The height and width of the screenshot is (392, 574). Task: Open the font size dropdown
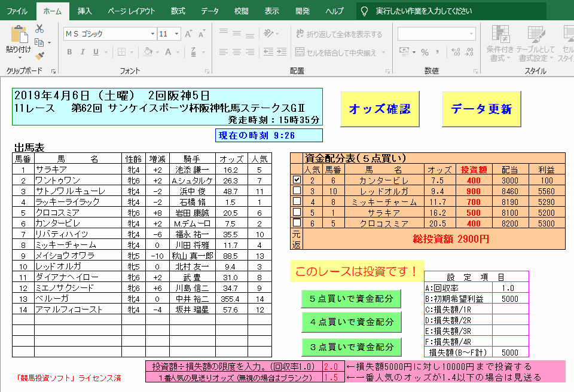[x=176, y=34]
